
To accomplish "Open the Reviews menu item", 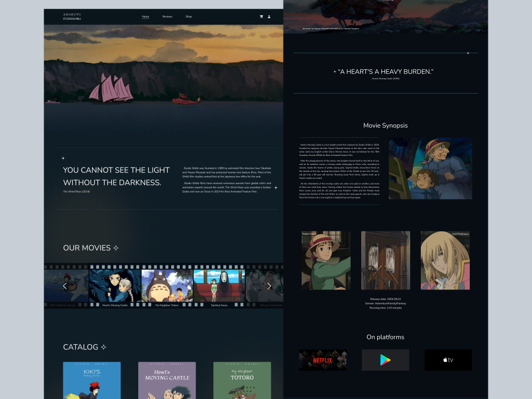I will (x=167, y=16).
